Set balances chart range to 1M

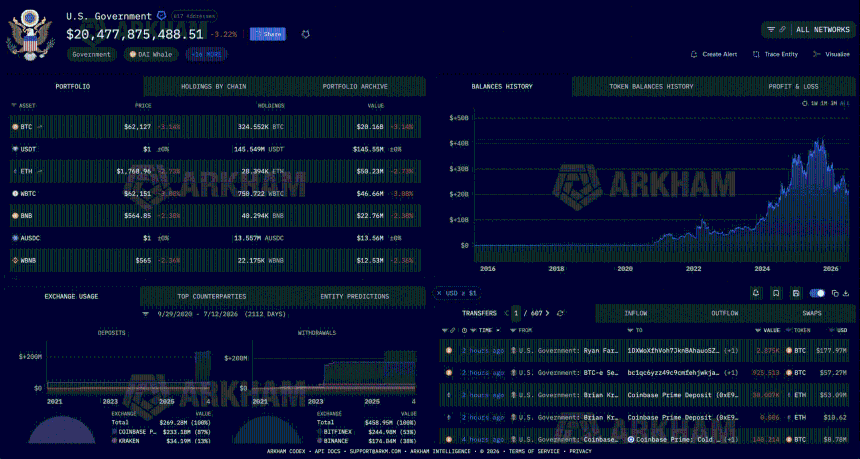click(x=824, y=103)
